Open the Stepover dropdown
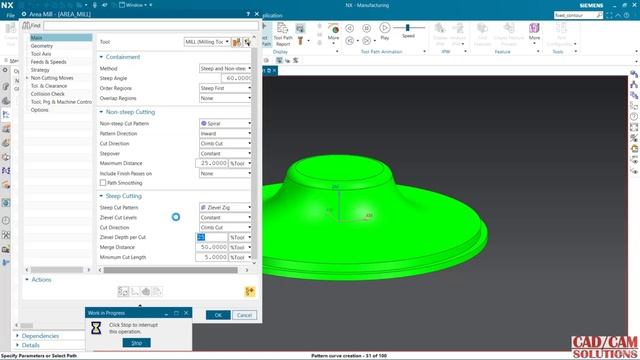The image size is (640, 360). (225, 153)
